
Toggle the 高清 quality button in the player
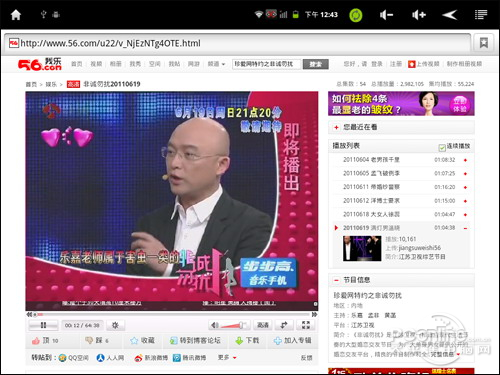coord(263,325)
